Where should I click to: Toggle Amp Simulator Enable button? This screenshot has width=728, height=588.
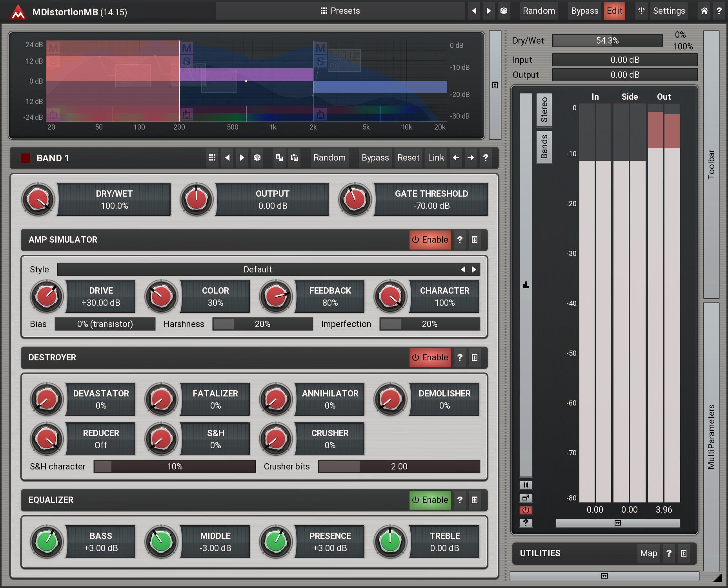(x=430, y=240)
